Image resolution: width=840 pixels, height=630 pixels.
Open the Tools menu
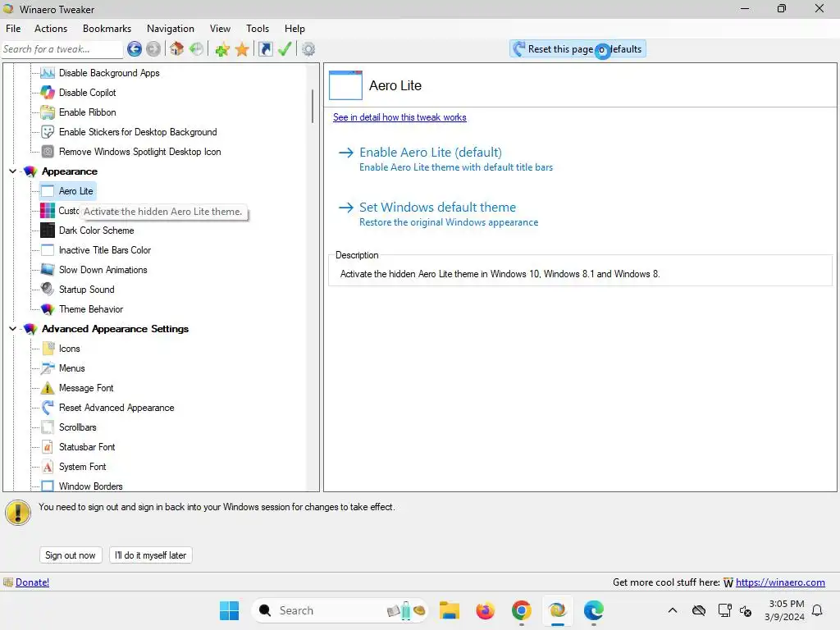pos(257,29)
